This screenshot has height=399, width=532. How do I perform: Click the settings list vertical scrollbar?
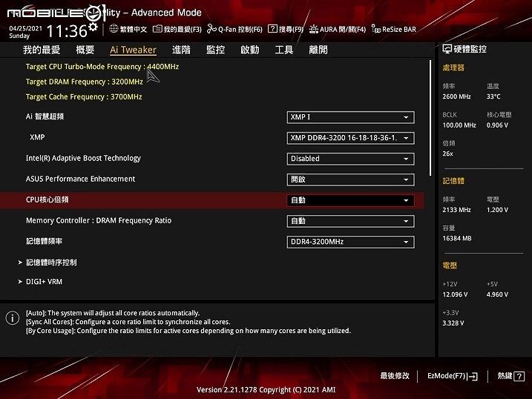click(x=430, y=118)
